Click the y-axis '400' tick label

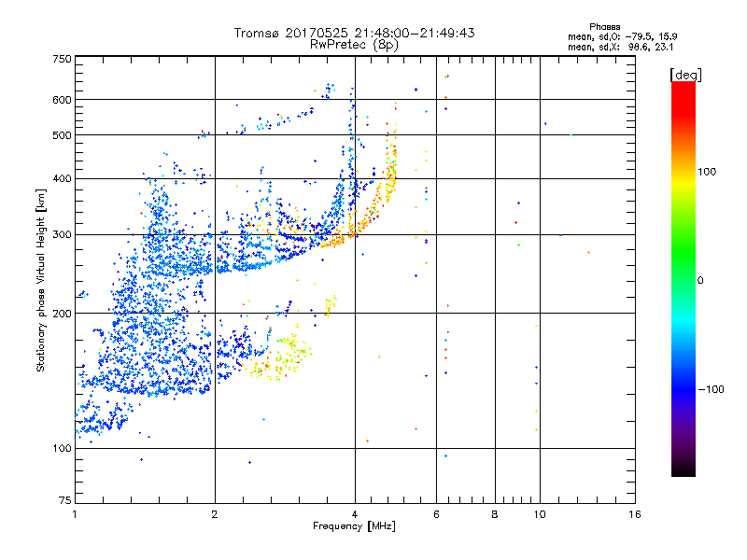click(x=62, y=179)
